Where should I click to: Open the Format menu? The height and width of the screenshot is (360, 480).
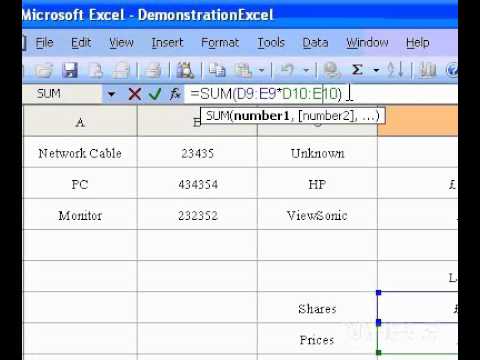coord(220,43)
